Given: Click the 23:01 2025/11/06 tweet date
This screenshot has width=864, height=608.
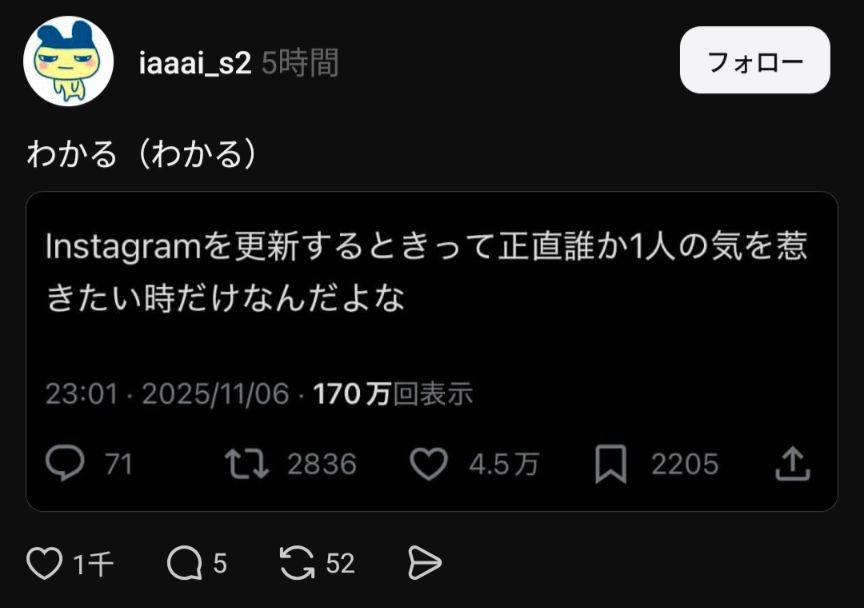Looking at the screenshot, I should coord(167,394).
